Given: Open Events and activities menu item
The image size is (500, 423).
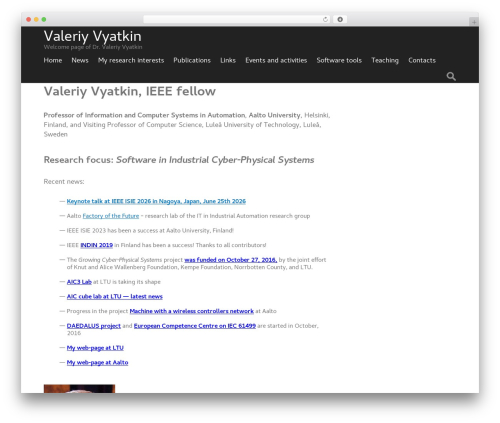Looking at the screenshot, I should tap(276, 60).
